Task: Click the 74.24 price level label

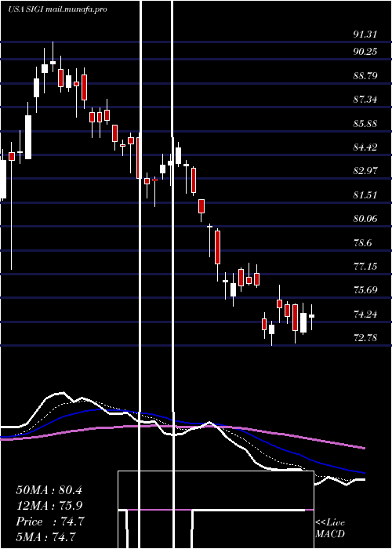Action: [365, 314]
